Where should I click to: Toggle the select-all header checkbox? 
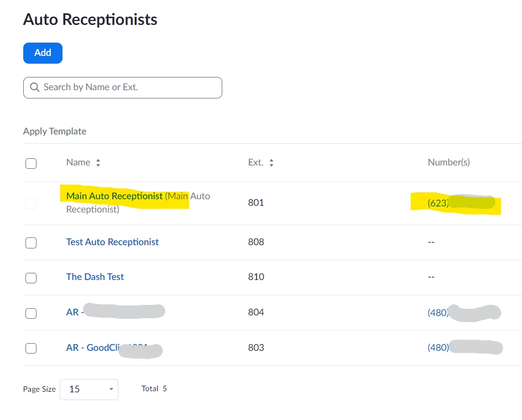[x=31, y=163]
